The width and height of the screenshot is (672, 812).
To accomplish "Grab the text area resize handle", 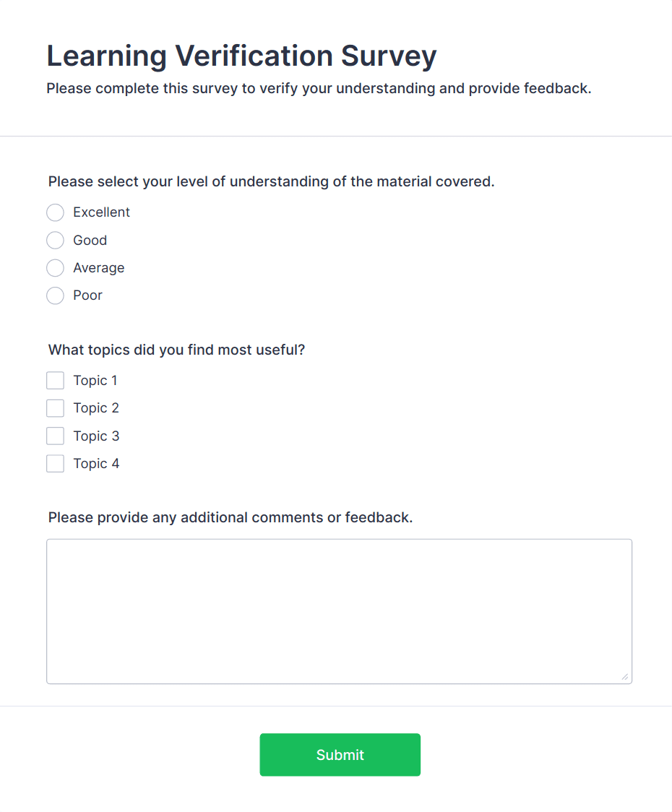I will point(624,676).
